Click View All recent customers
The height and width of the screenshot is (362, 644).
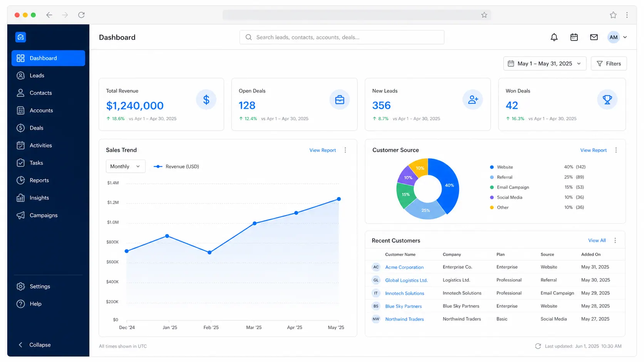tap(597, 240)
